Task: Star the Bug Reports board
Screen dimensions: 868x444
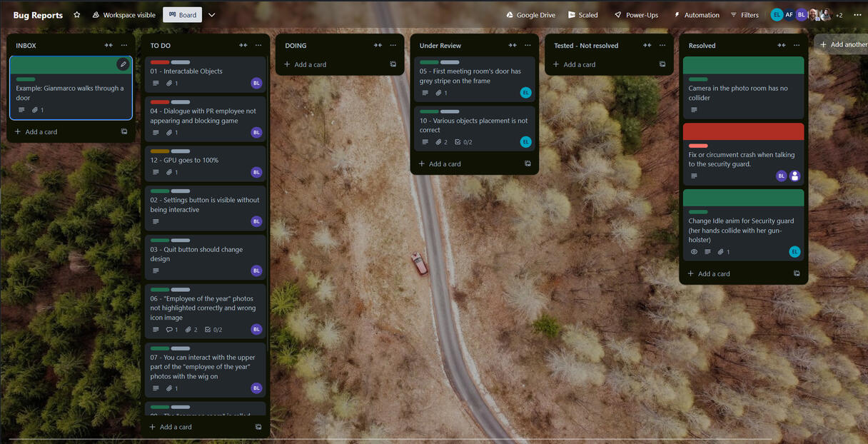Action: [x=76, y=14]
